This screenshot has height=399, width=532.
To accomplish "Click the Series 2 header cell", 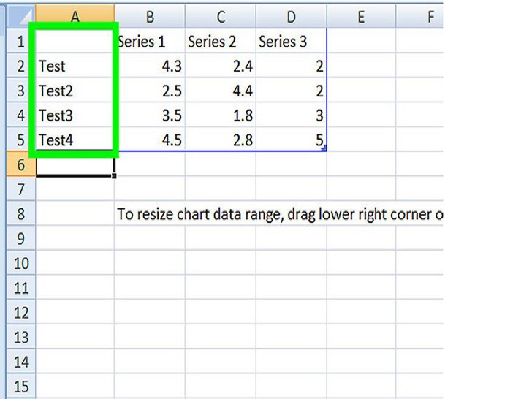I will (x=221, y=42).
